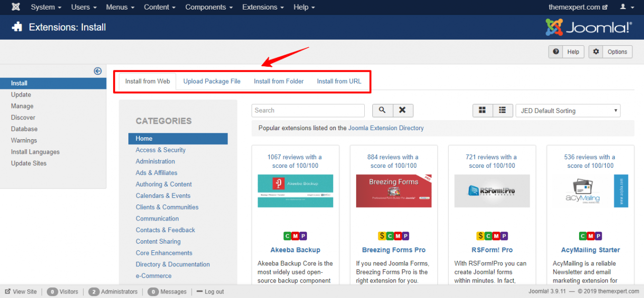The image size is (644, 298).
Task: Clear the search using the X icon
Action: (403, 110)
